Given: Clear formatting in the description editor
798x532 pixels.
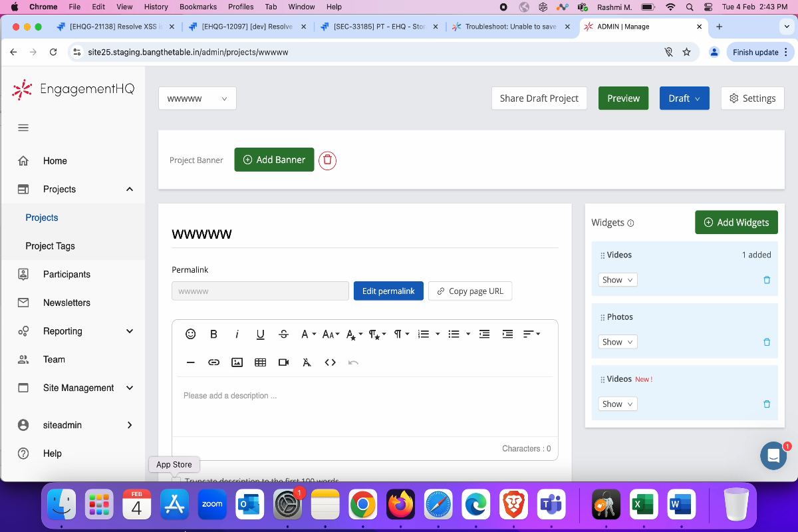Looking at the screenshot, I should (307, 362).
